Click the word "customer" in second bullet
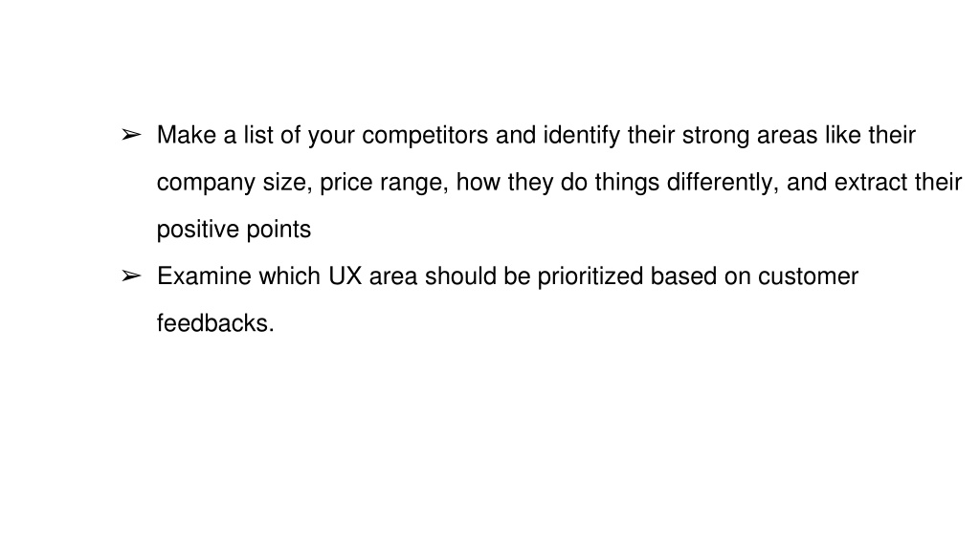The image size is (980, 551). pyautogui.click(x=808, y=276)
